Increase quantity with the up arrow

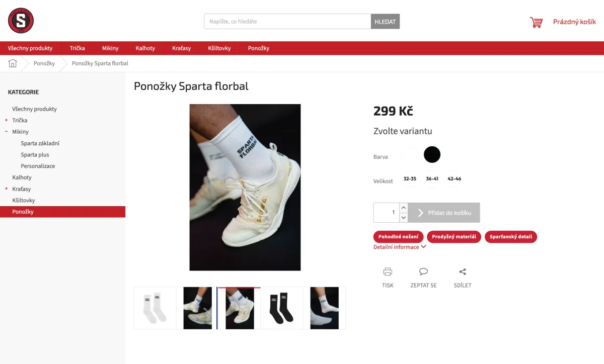[403, 208]
